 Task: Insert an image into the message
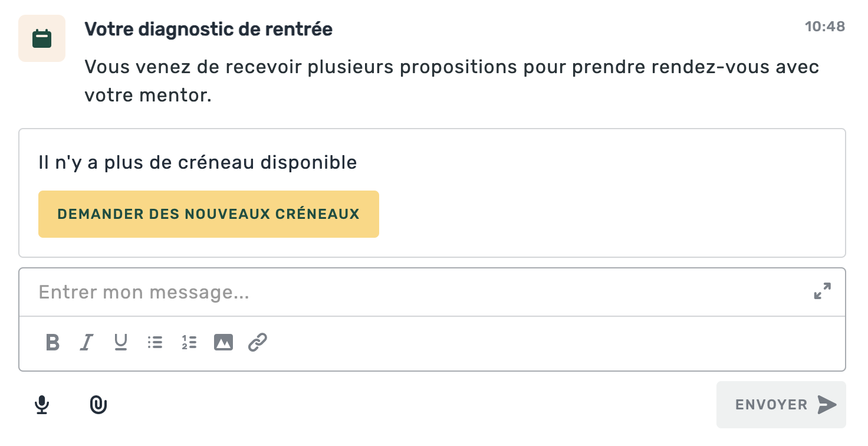tap(223, 342)
